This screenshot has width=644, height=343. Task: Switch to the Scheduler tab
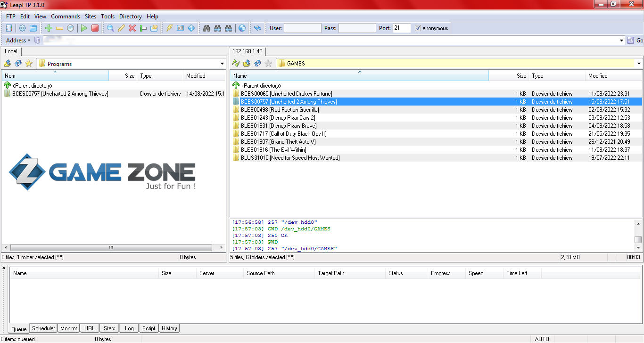(44, 328)
